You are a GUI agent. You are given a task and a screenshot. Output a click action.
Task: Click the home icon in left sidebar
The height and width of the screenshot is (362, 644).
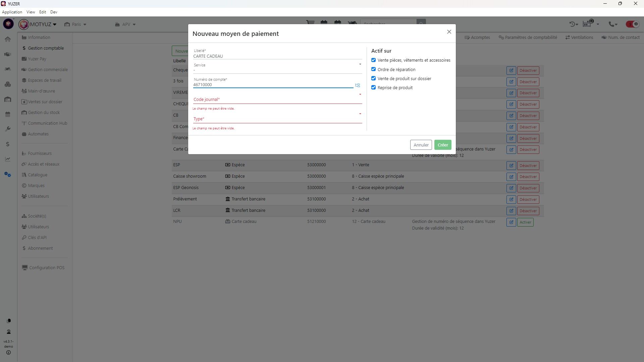tap(8, 39)
